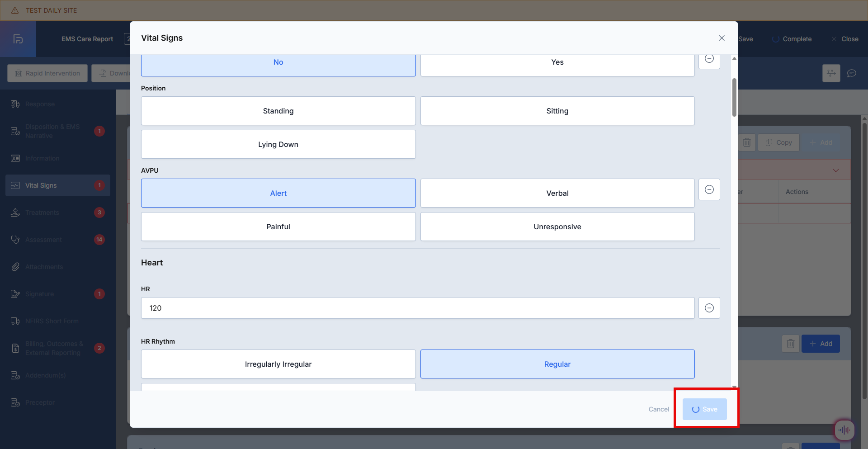Image resolution: width=868 pixels, height=449 pixels.
Task: Click the Save button in dialog
Action: click(704, 409)
